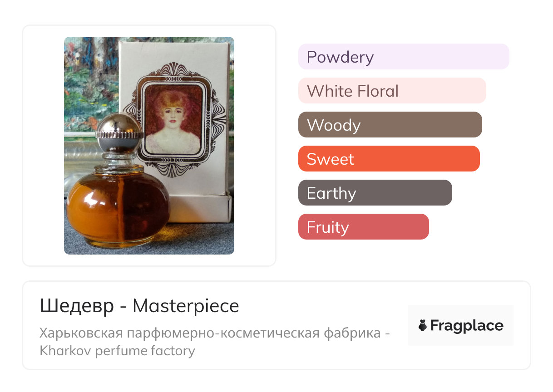Open the Харьковская парфюмерно-косметическая фабрика brand line
This screenshot has height=392, width=553.
(215, 333)
